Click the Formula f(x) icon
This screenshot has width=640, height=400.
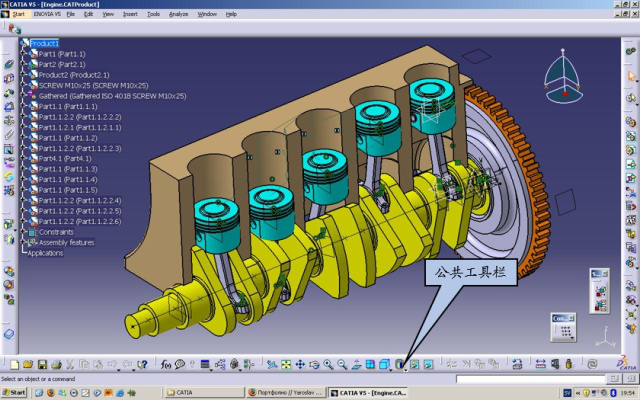tap(166, 364)
